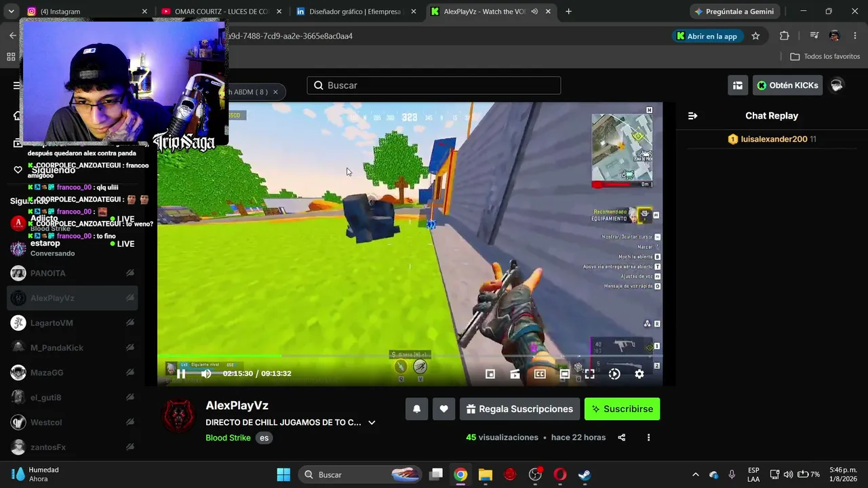Open Google Chrome from the taskbar
This screenshot has height=488, width=868.
coord(460,474)
